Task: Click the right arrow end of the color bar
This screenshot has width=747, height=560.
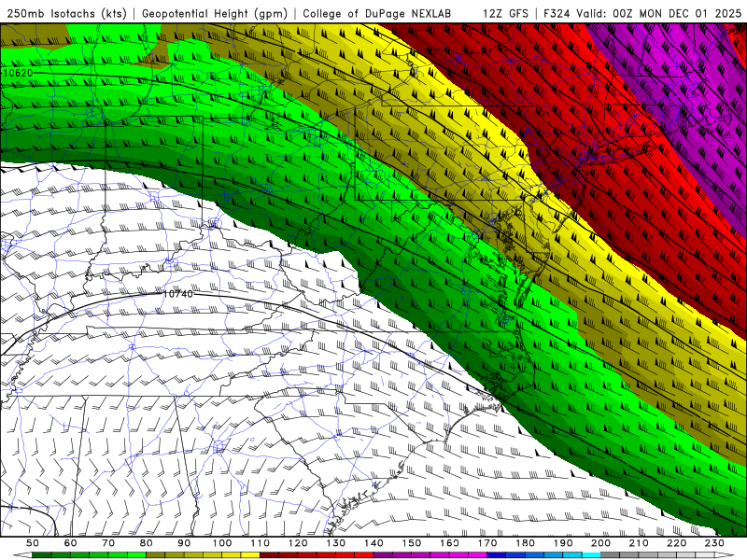Action: tap(725, 555)
